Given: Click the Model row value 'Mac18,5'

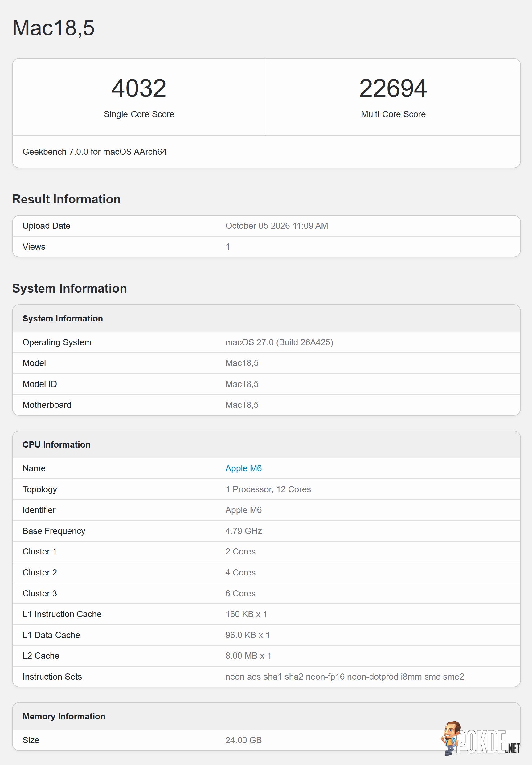Looking at the screenshot, I should click(x=242, y=363).
